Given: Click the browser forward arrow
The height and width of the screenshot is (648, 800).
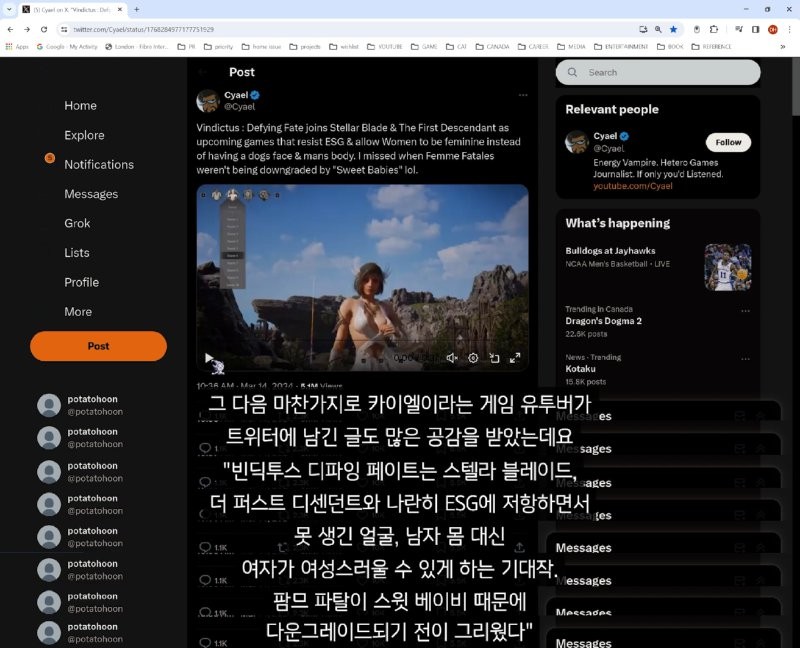Looking at the screenshot, I should click(x=27, y=30).
